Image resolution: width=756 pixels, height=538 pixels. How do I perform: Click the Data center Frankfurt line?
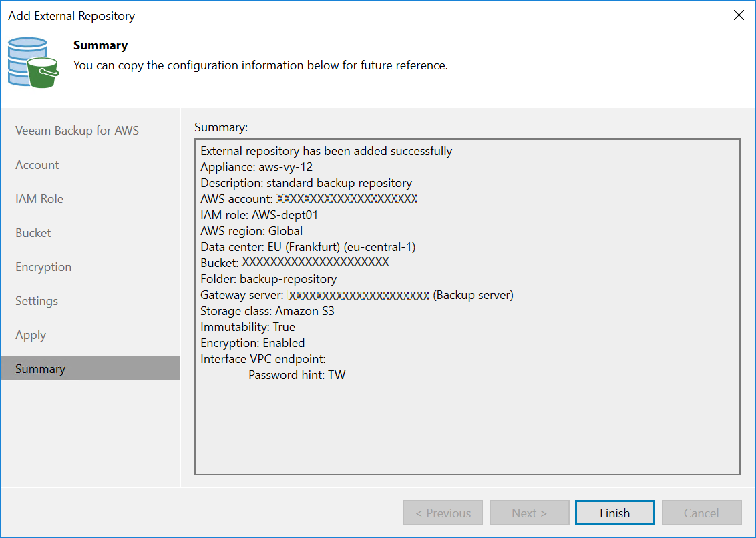tap(308, 247)
